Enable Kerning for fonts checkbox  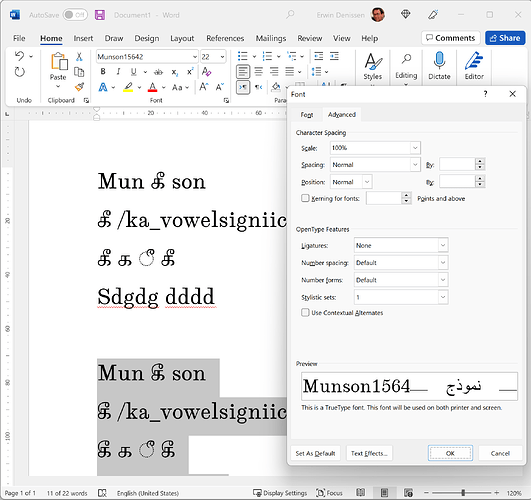pyautogui.click(x=305, y=198)
